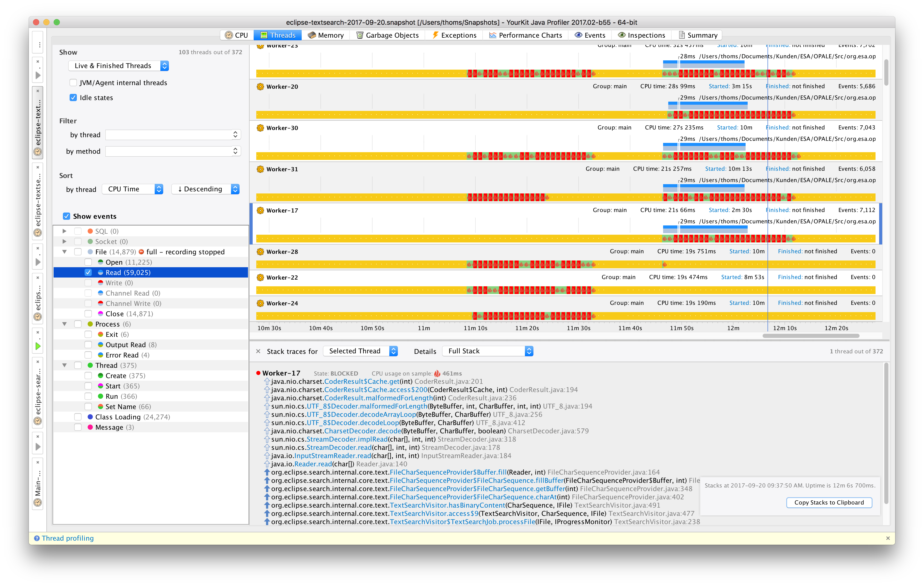The image size is (924, 586).
Task: Open the Full Stack details dropdown
Action: 488,351
